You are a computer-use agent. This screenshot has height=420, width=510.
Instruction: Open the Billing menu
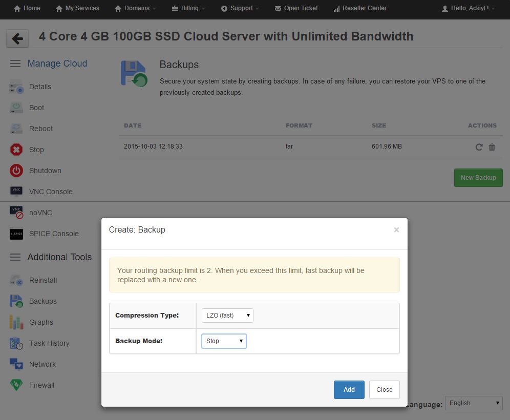pos(188,8)
